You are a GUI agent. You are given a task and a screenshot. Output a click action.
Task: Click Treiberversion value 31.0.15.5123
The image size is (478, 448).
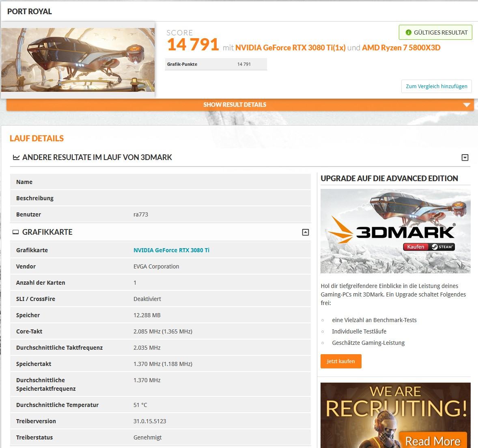point(150,421)
